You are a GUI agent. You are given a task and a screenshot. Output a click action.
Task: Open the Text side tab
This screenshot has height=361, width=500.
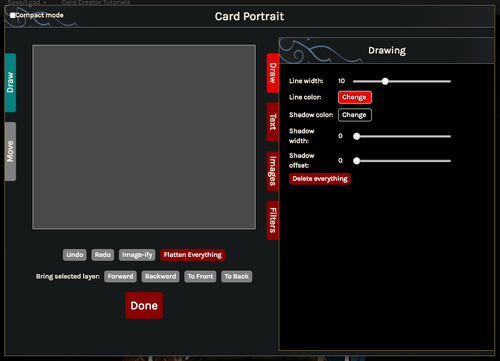pos(273,122)
